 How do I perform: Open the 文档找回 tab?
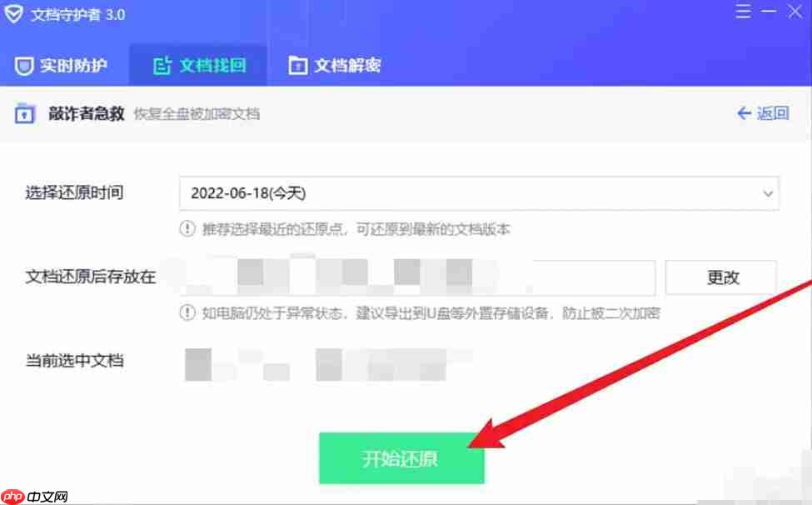(199, 66)
